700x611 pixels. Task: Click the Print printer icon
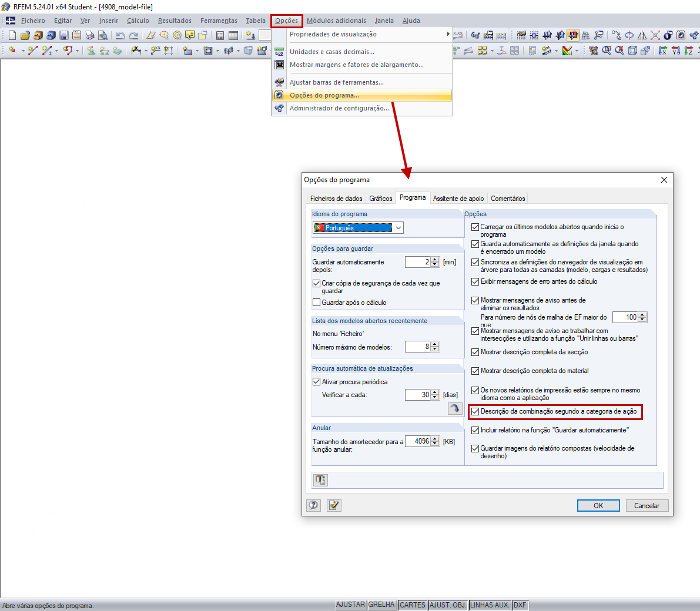[90, 35]
